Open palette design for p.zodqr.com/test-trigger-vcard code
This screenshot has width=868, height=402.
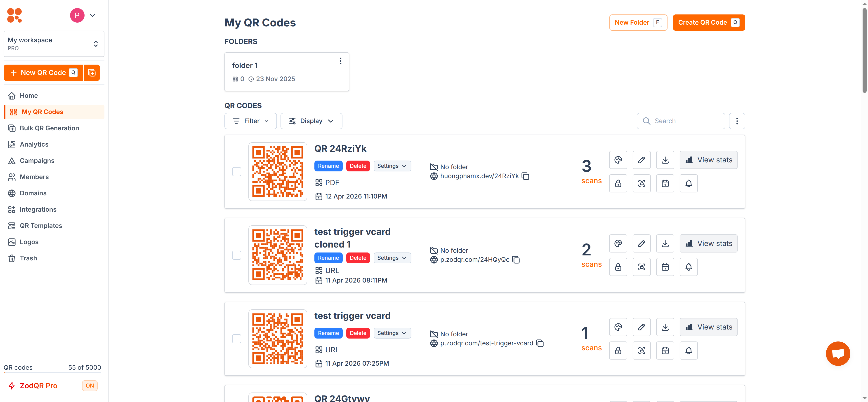point(618,327)
